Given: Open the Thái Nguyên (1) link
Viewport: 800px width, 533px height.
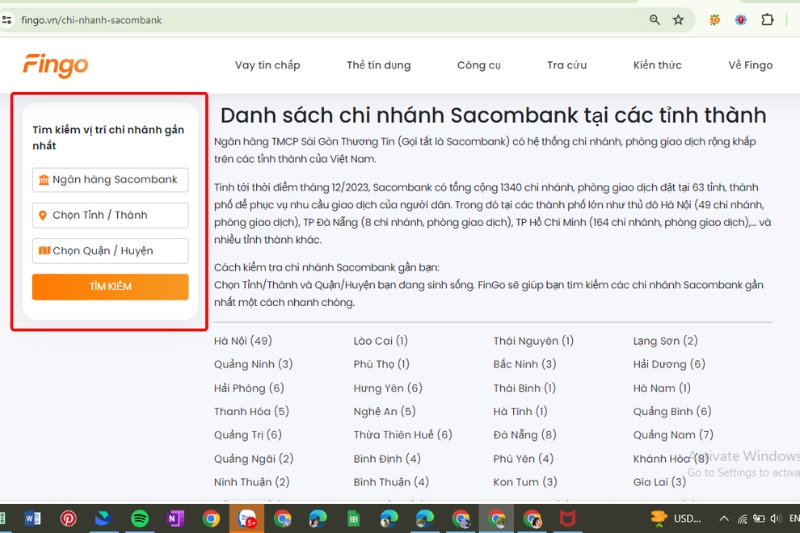Looking at the screenshot, I should 533,341.
